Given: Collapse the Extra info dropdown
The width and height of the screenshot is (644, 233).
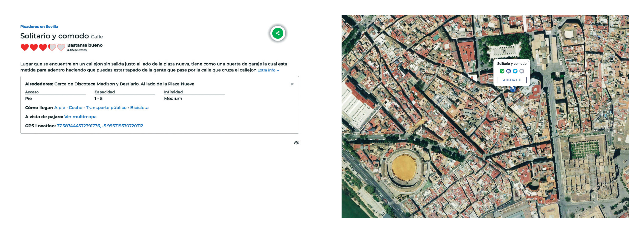Looking at the screenshot, I should pyautogui.click(x=268, y=70).
